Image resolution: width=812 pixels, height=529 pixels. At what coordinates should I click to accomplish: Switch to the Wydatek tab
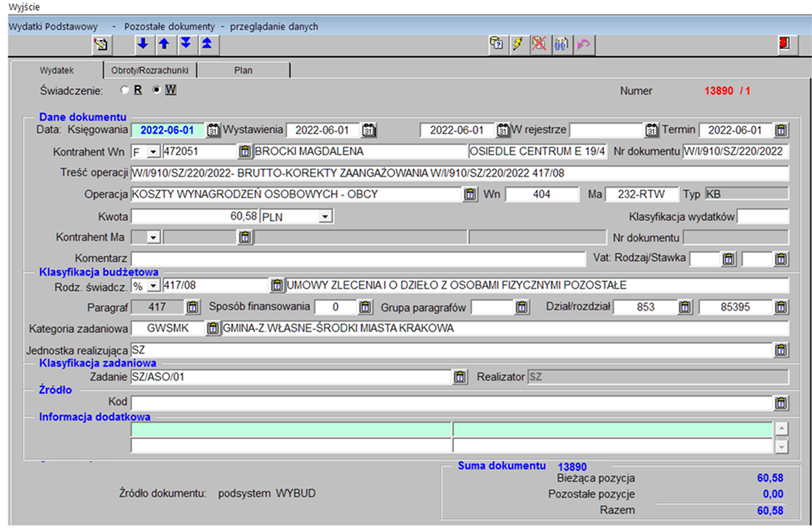[57, 71]
